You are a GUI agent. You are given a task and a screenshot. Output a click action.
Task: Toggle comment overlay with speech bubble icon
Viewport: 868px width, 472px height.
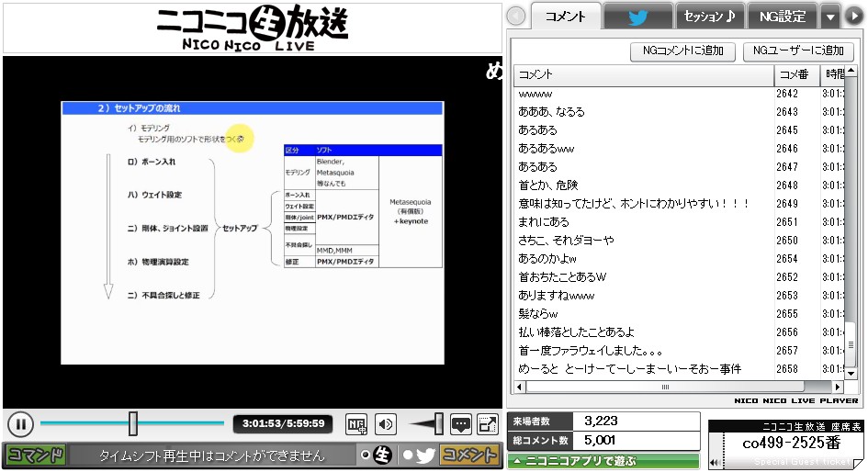(460, 424)
